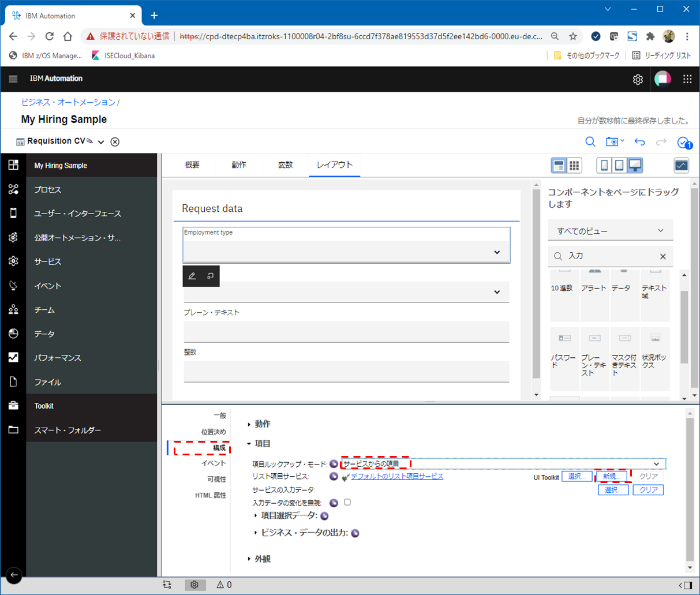
Task: Click 選択 next to UI Toolkit
Action: (x=577, y=476)
